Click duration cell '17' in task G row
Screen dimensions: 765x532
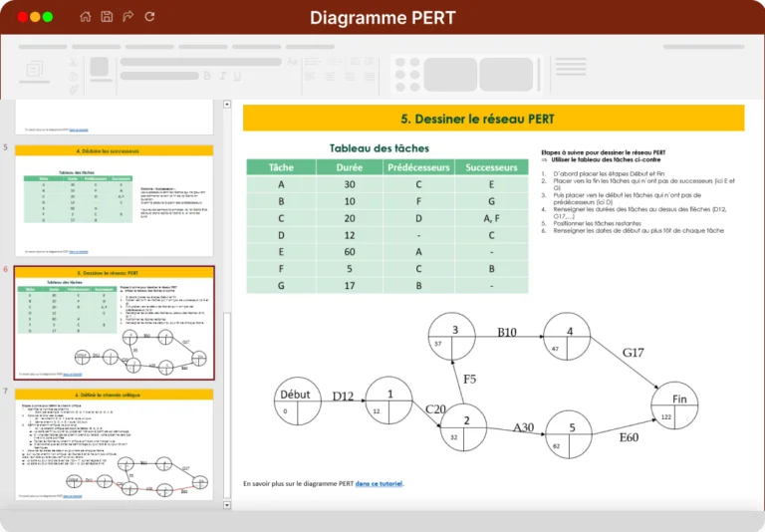point(350,286)
